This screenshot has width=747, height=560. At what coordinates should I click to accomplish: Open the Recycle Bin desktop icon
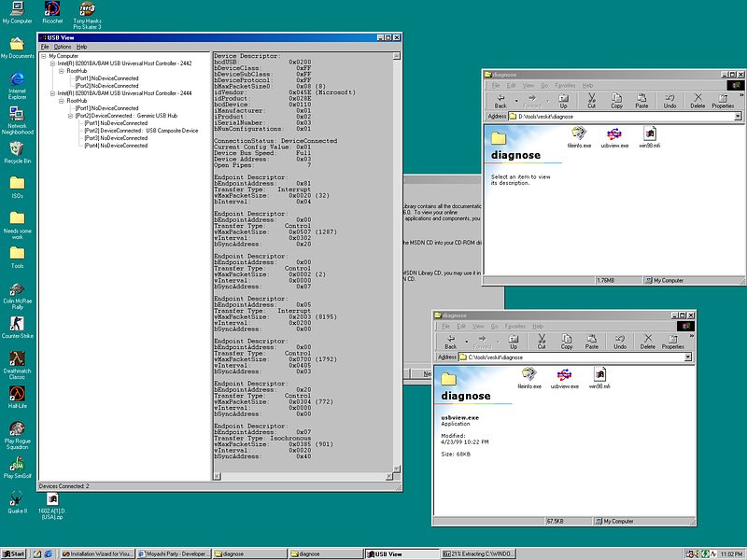click(x=14, y=149)
